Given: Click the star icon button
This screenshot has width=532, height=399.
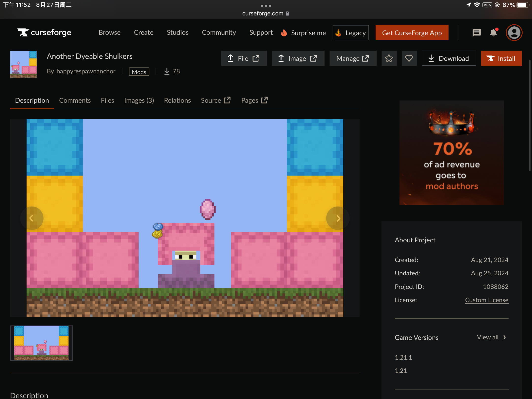Looking at the screenshot, I should click(x=389, y=58).
